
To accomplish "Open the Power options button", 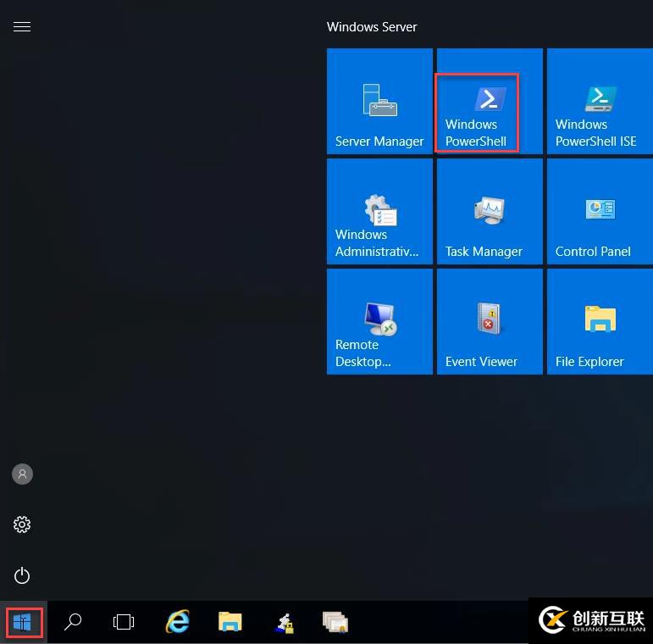I will point(22,576).
